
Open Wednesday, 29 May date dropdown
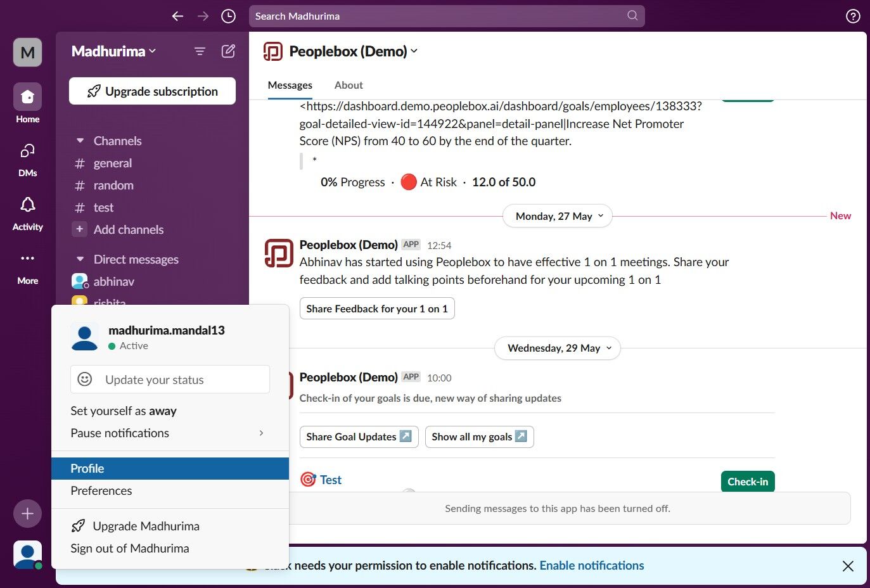[558, 348]
